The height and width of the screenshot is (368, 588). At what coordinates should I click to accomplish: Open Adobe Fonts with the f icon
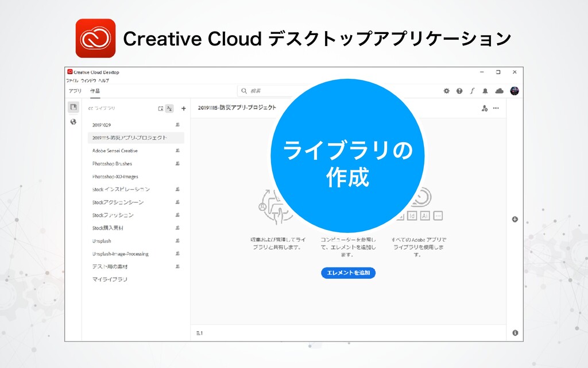472,91
